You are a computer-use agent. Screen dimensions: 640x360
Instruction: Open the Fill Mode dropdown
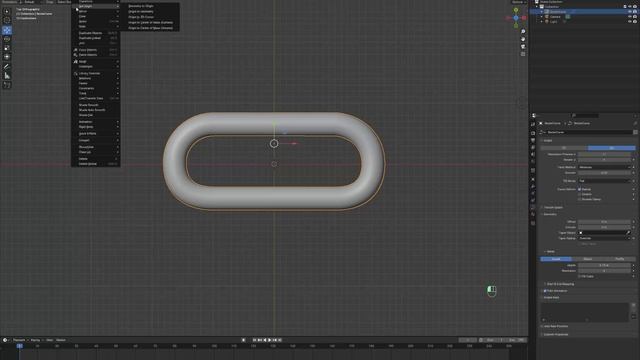pyautogui.click(x=604, y=181)
